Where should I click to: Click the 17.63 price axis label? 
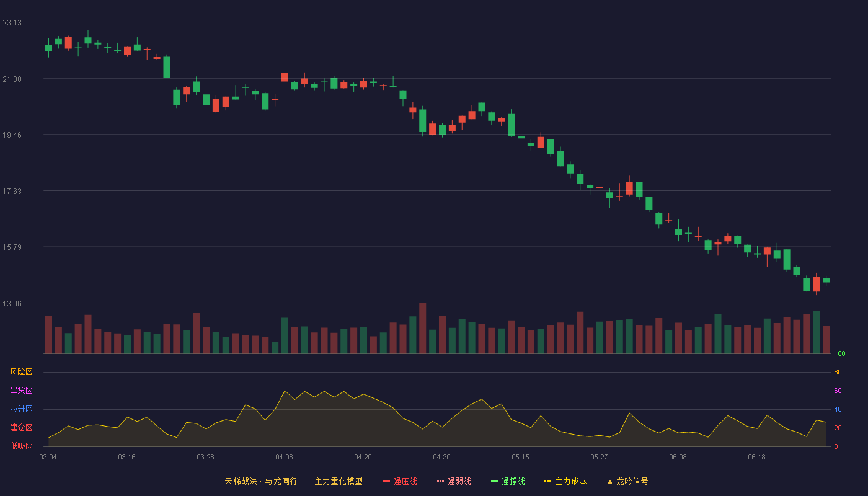[x=12, y=192]
